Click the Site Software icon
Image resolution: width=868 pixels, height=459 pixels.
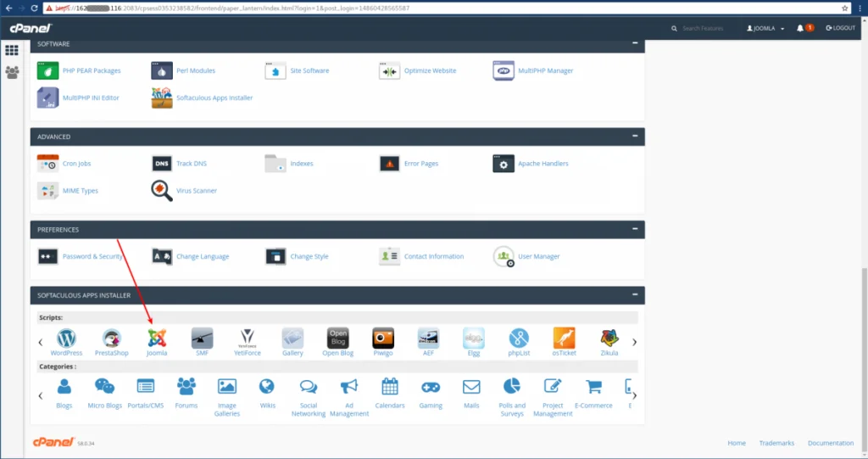[x=275, y=71]
